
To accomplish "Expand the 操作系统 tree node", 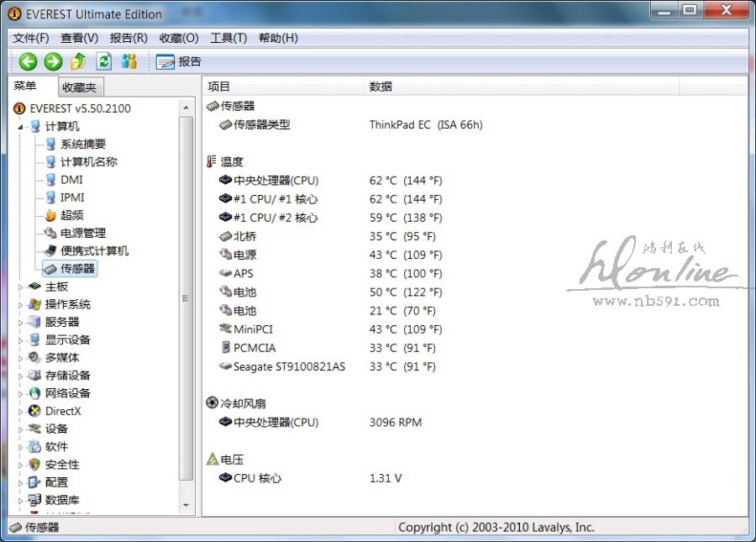I will click(x=22, y=304).
